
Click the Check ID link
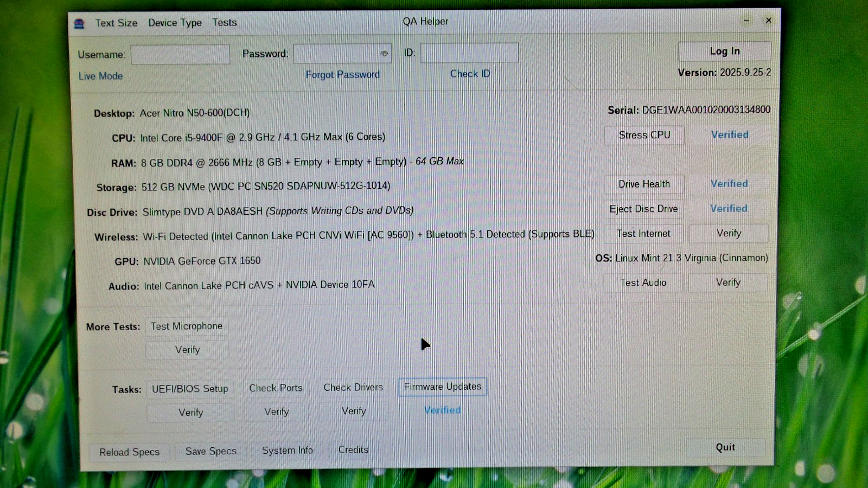[470, 74]
